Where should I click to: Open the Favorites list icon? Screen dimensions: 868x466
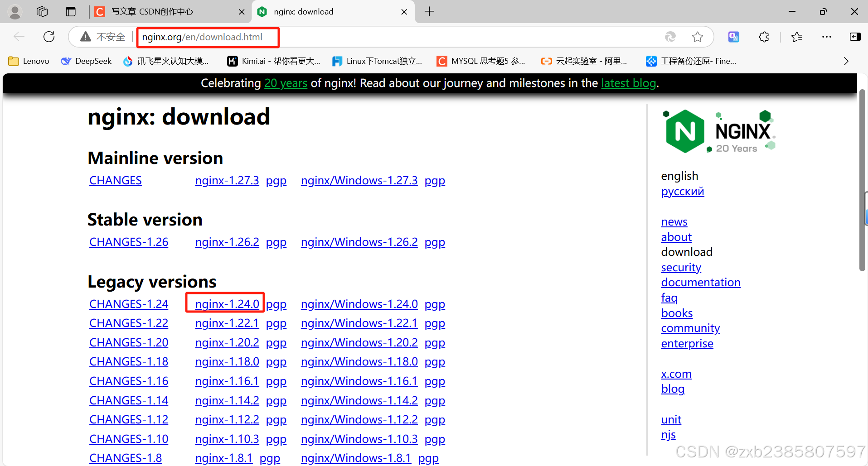[796, 37]
